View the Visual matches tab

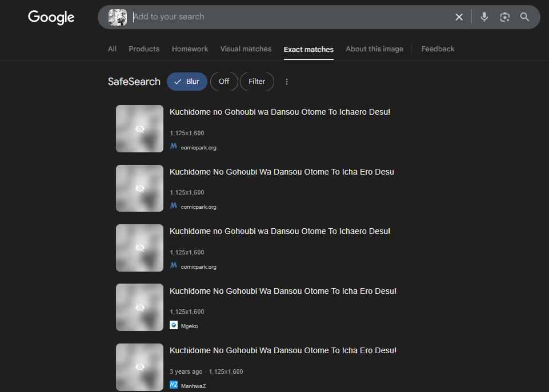246,49
